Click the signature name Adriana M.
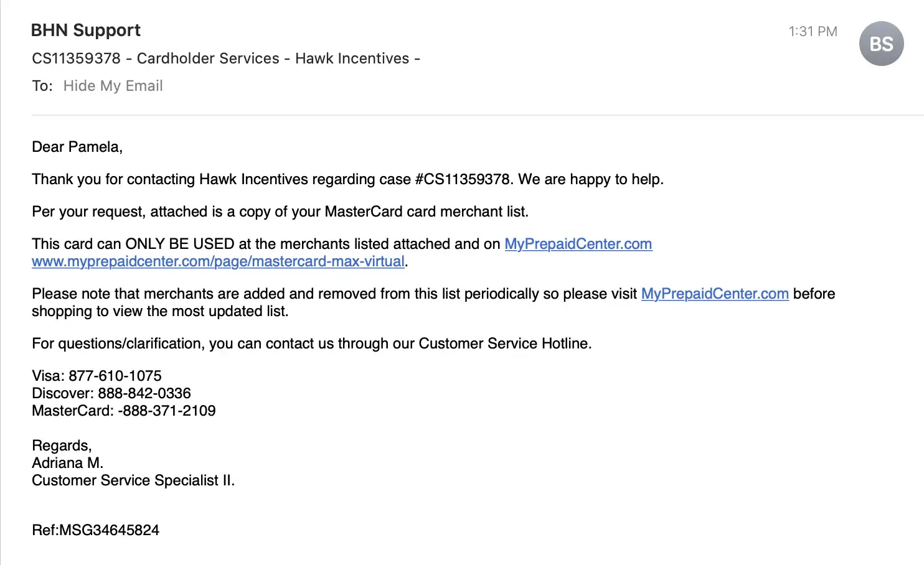The width and height of the screenshot is (924, 565). click(x=67, y=463)
